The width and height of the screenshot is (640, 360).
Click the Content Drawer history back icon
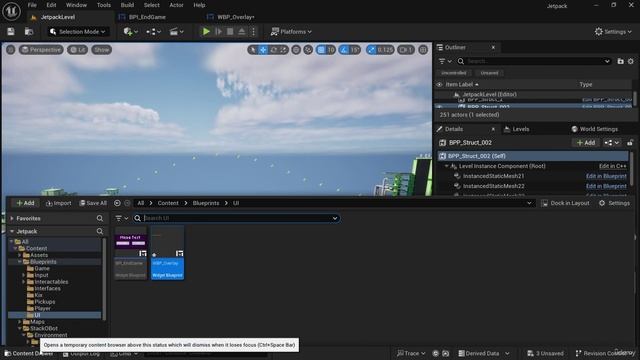[x=117, y=203]
